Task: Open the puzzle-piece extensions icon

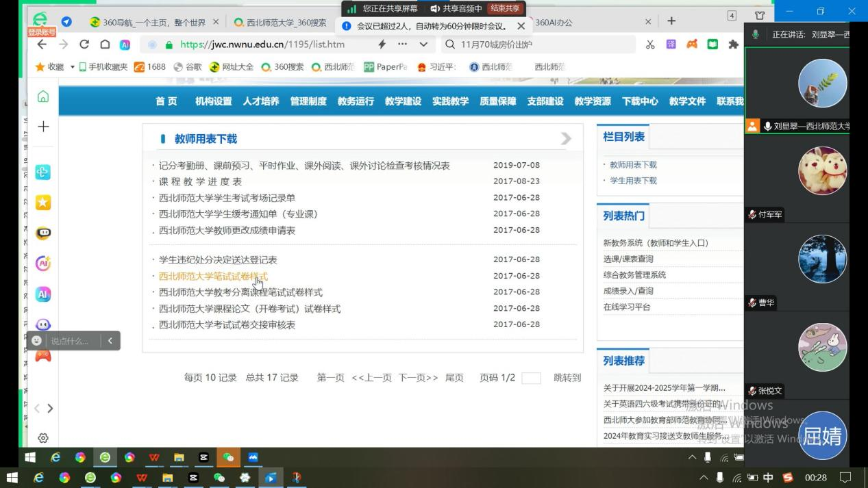Action: point(733,44)
